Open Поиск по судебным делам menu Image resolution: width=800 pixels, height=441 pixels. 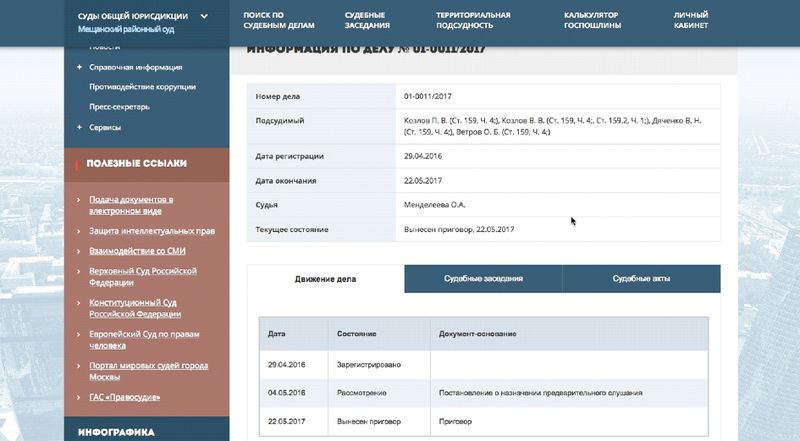point(279,20)
